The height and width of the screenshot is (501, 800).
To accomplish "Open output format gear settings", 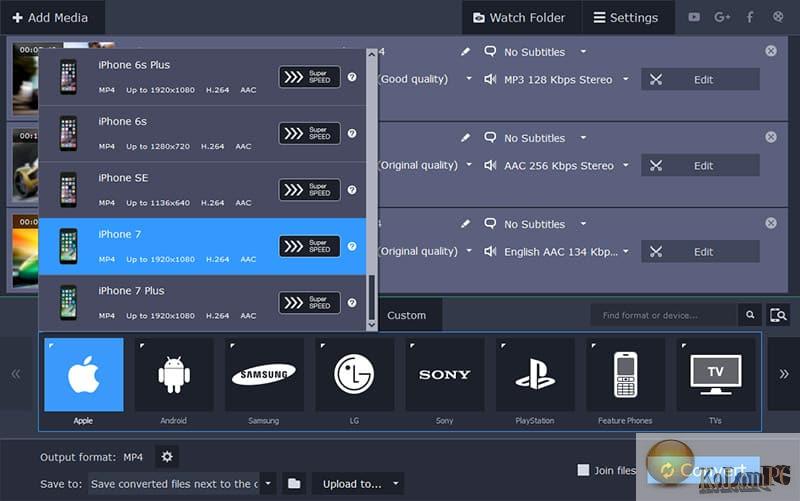I will tap(167, 457).
